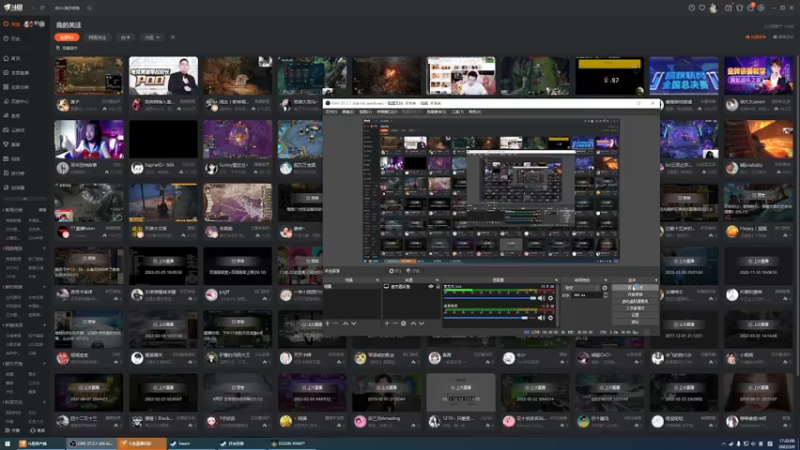This screenshot has height=450, width=800.
Task: Click the plus button beside the filter pills
Action: click(x=172, y=37)
